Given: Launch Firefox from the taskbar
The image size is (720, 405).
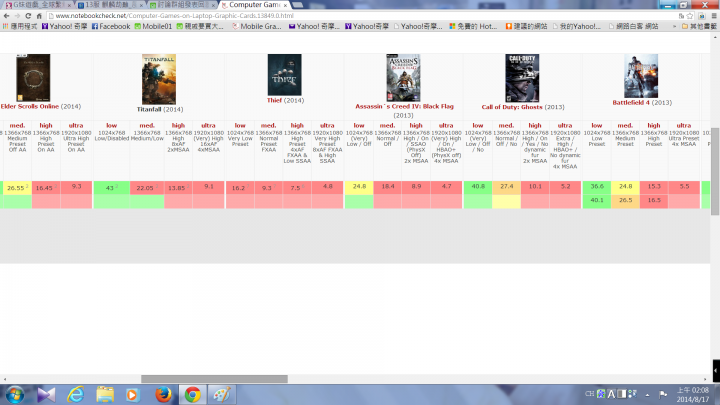Looking at the screenshot, I should coord(163,395).
